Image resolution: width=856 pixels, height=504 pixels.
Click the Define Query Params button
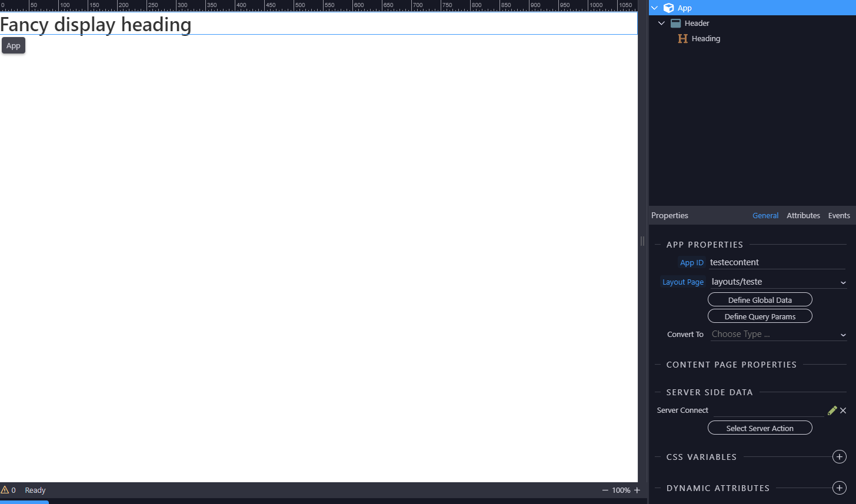pyautogui.click(x=760, y=316)
